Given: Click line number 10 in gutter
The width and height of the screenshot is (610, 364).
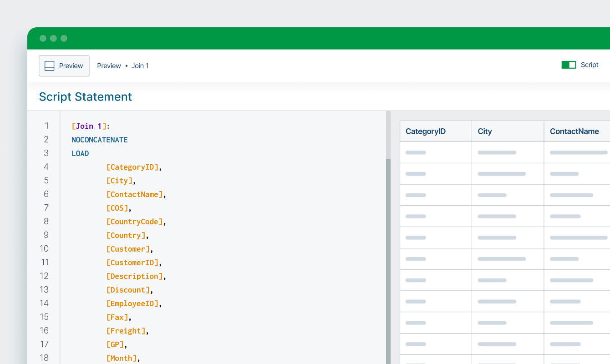Looking at the screenshot, I should 44,249.
